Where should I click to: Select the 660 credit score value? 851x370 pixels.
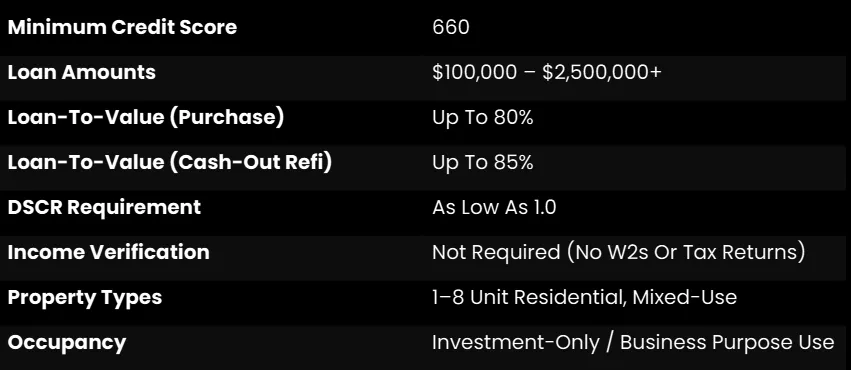pos(451,27)
